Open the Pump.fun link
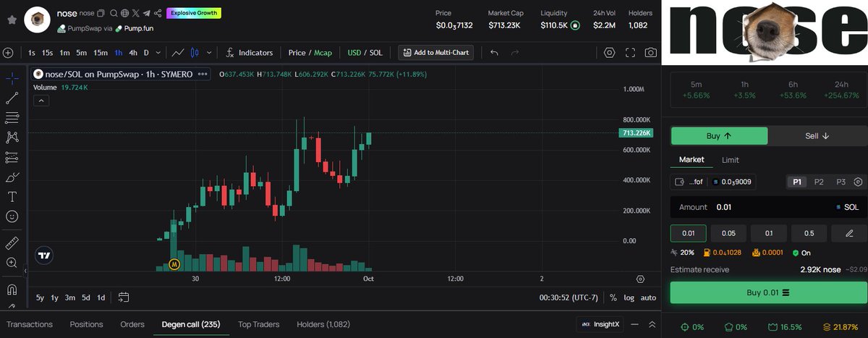The image size is (868, 338). [x=134, y=28]
